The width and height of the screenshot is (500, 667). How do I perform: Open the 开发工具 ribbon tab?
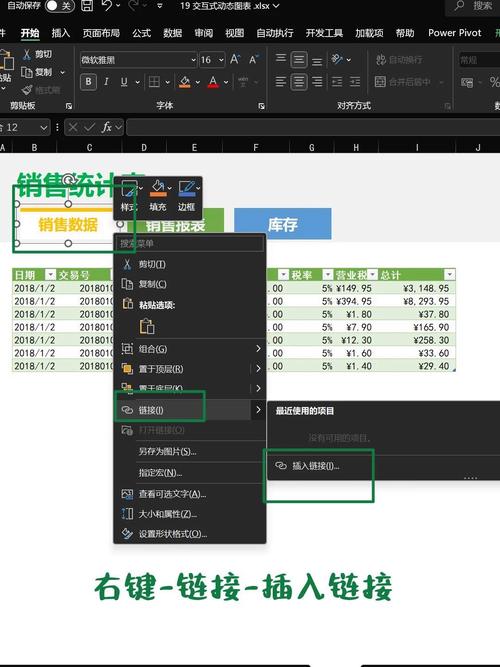tap(324, 33)
